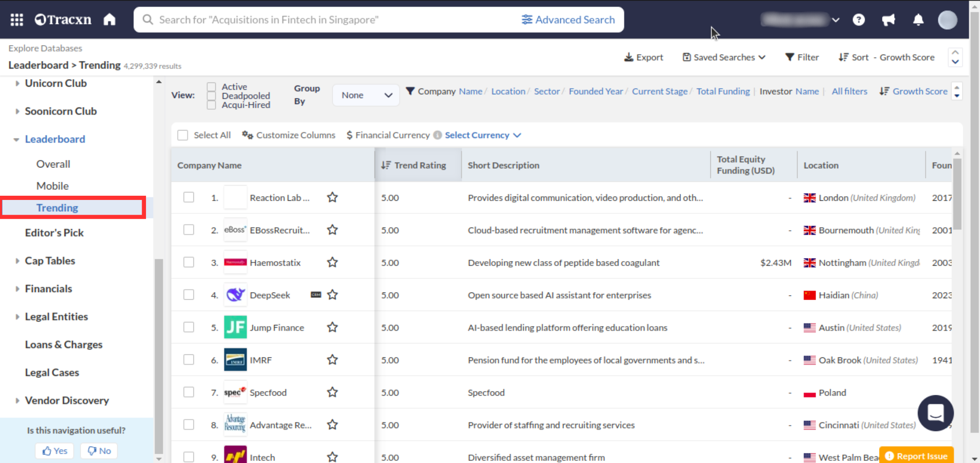The image size is (980, 463).
Task: Open announcements megaphone icon
Action: pos(888,20)
